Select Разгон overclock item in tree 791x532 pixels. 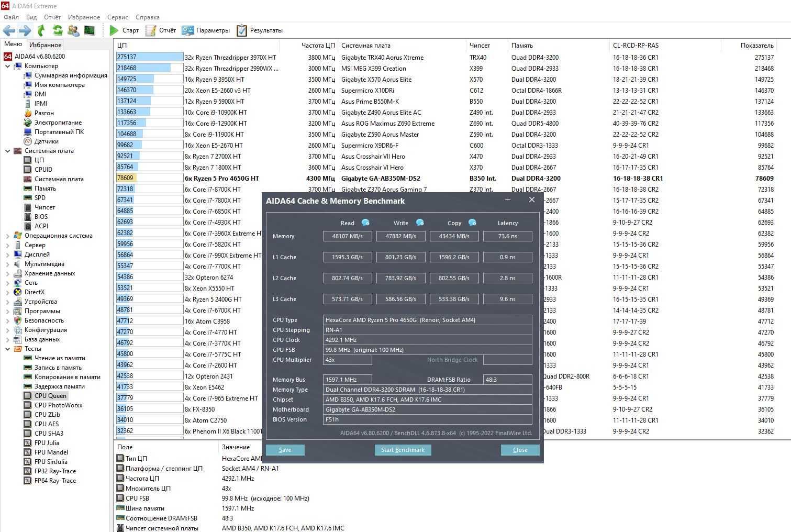pyautogui.click(x=44, y=113)
